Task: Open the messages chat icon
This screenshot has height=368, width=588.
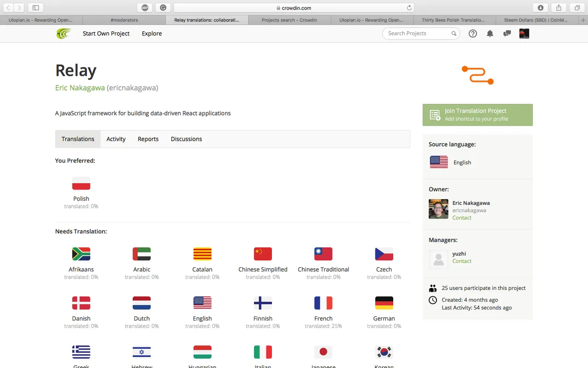Action: [507, 34]
